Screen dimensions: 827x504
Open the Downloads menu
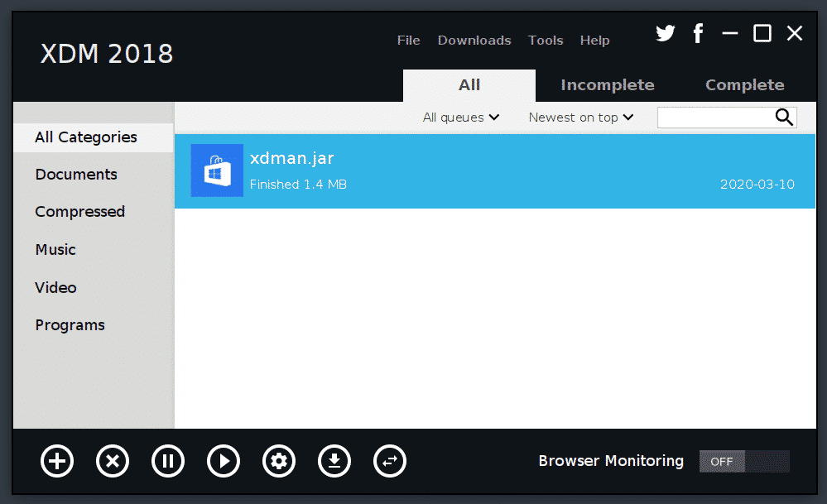474,41
